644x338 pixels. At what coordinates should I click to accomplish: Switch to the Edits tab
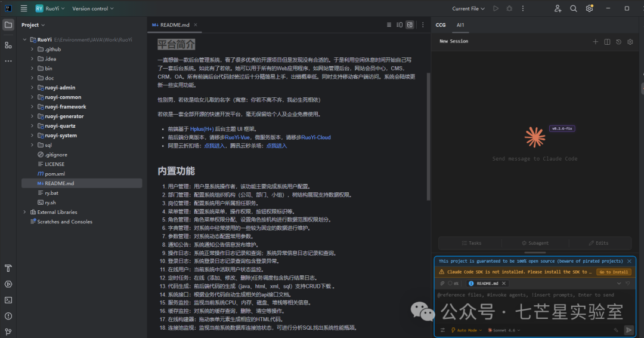coord(599,243)
